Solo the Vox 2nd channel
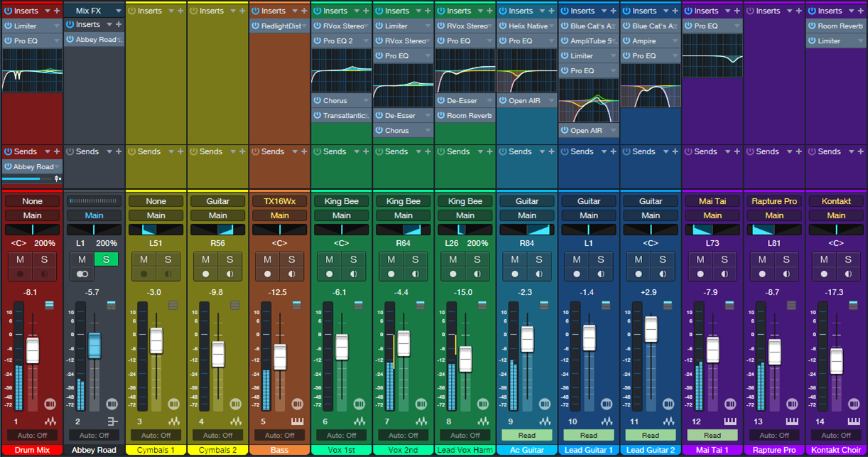Viewport: 868px width, 457px height. pyautogui.click(x=416, y=259)
